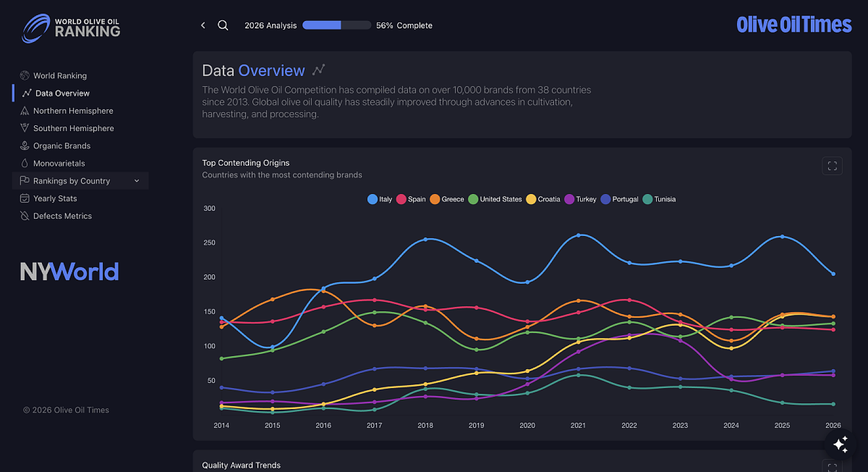Expand Rankings by Country chevron
This screenshot has width=868, height=472.
pyautogui.click(x=137, y=181)
